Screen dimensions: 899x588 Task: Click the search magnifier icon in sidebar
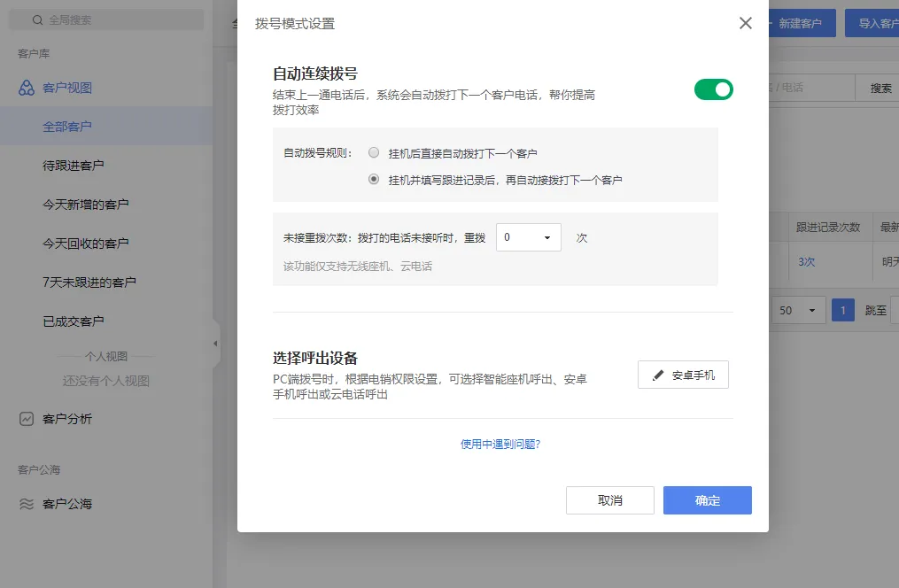[x=37, y=20]
